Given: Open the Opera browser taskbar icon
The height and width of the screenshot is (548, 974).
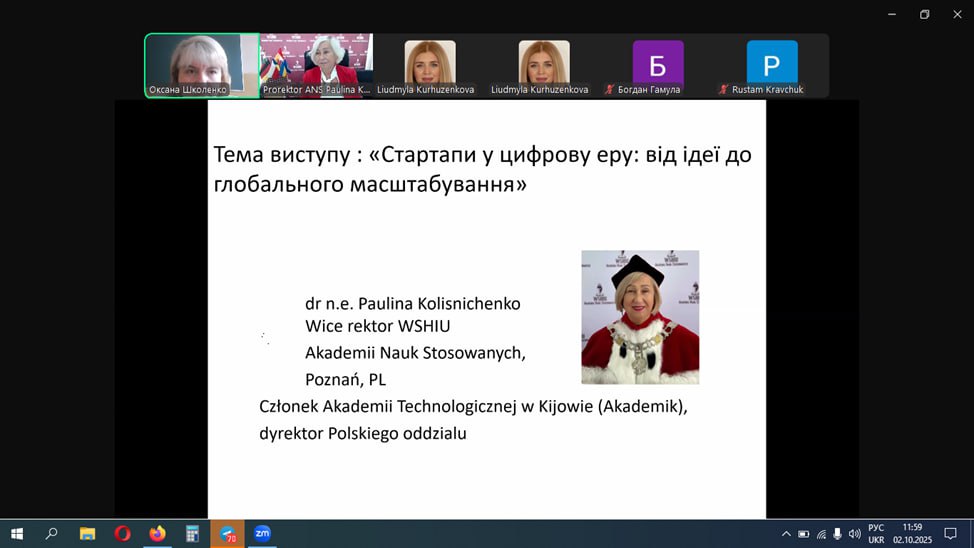Looking at the screenshot, I should coord(122,533).
